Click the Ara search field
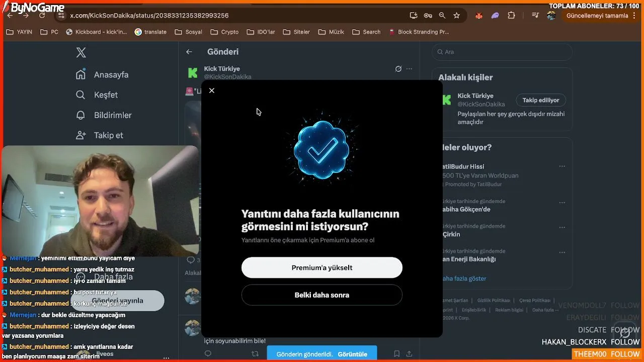Screen dimensions: 644x362 [x=502, y=52]
